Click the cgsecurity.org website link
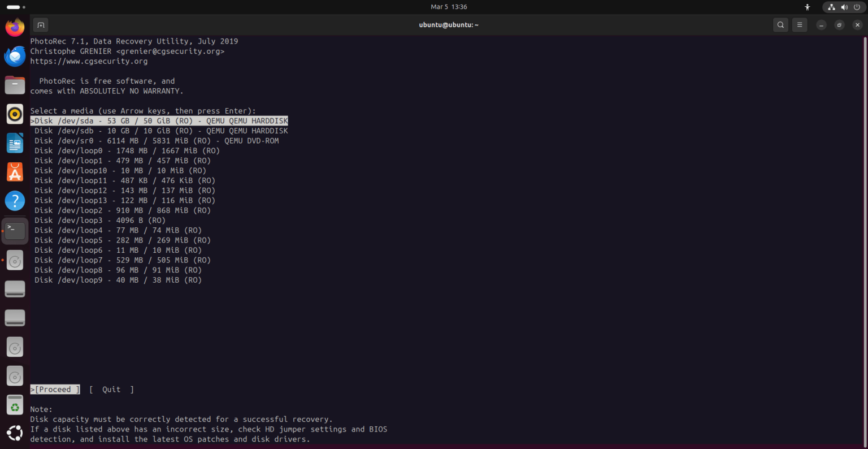This screenshot has width=868, height=449. point(89,61)
